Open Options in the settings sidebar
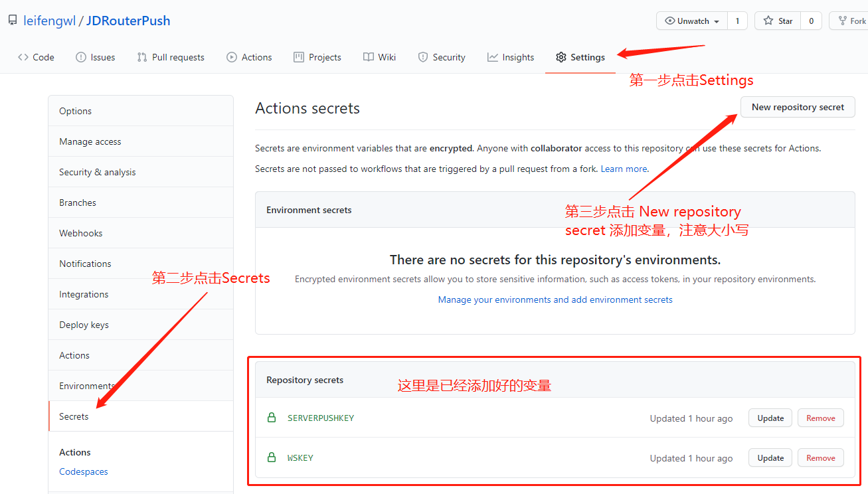 pyautogui.click(x=141, y=111)
